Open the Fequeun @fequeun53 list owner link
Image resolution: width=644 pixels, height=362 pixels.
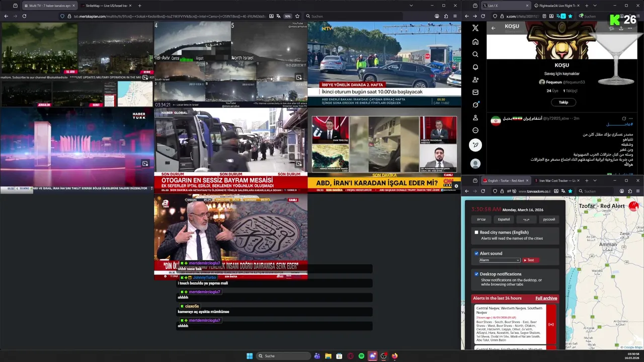(561, 82)
